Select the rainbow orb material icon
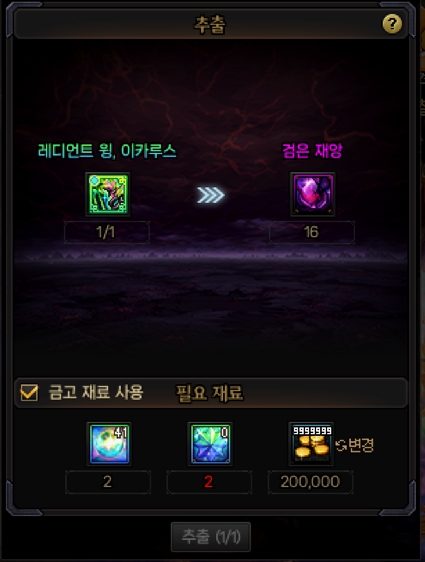Viewport: 425px width, 562px height. 109,444
